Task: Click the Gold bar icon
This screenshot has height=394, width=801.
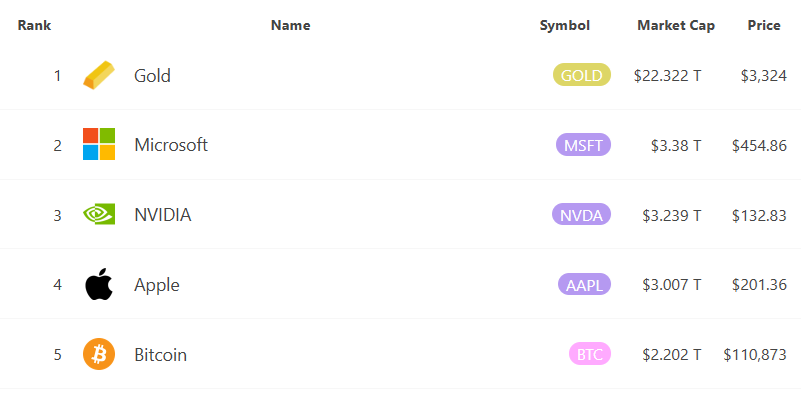Action: 99,75
